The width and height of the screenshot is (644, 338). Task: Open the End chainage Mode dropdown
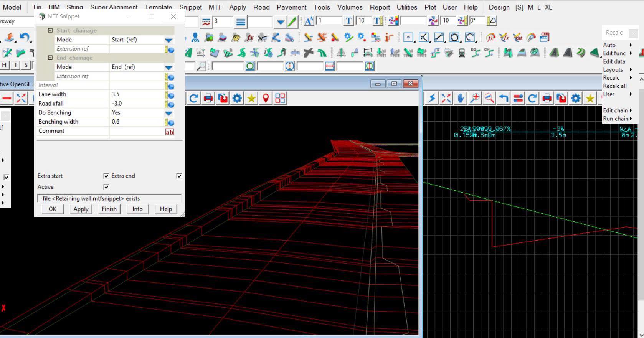(x=168, y=68)
